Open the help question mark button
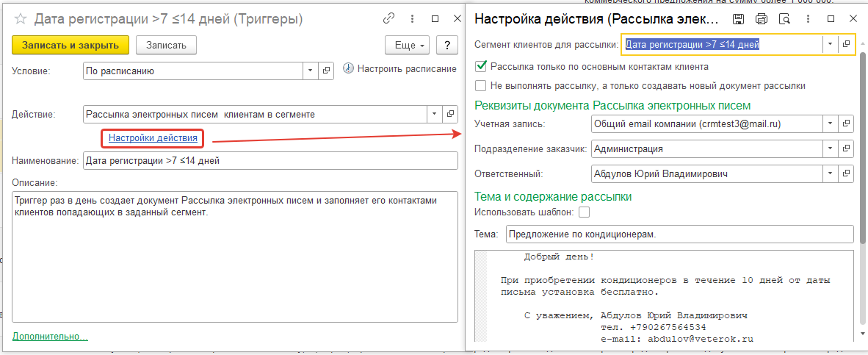This screenshot has width=868, height=355. (x=446, y=46)
